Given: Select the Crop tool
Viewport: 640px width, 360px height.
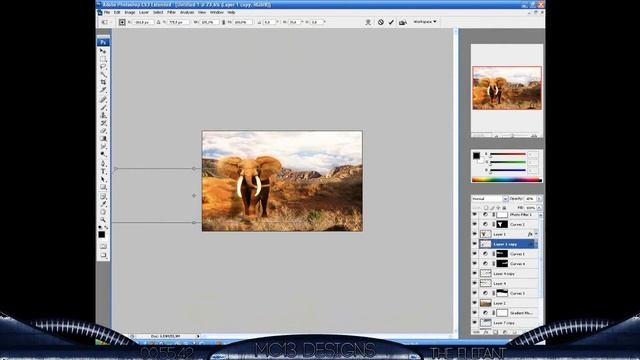Looking at the screenshot, I should tap(103, 82).
